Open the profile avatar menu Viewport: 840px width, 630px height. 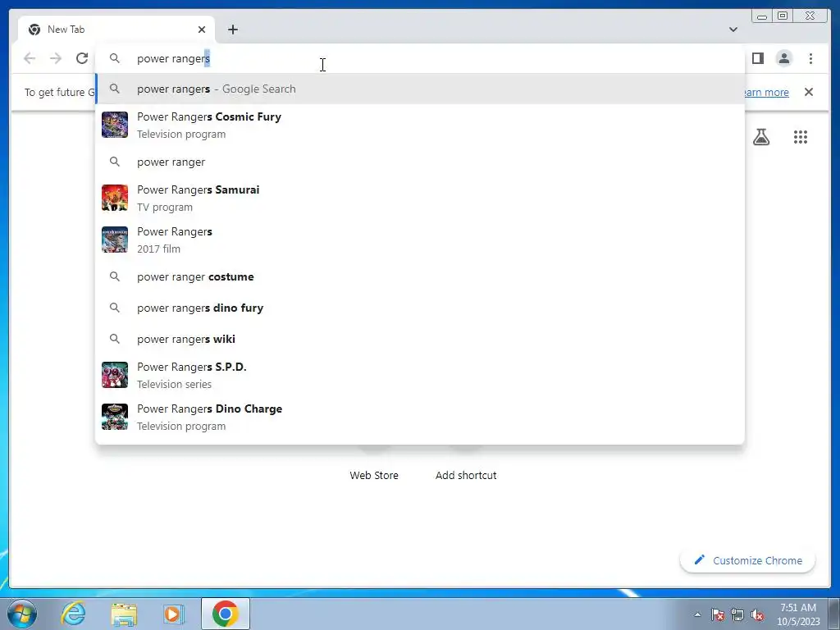783,58
